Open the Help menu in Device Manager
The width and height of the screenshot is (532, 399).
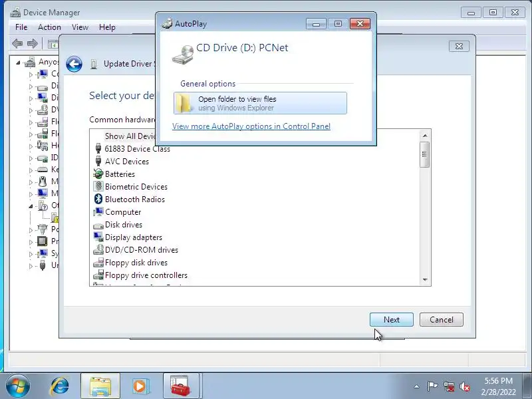pyautogui.click(x=107, y=27)
